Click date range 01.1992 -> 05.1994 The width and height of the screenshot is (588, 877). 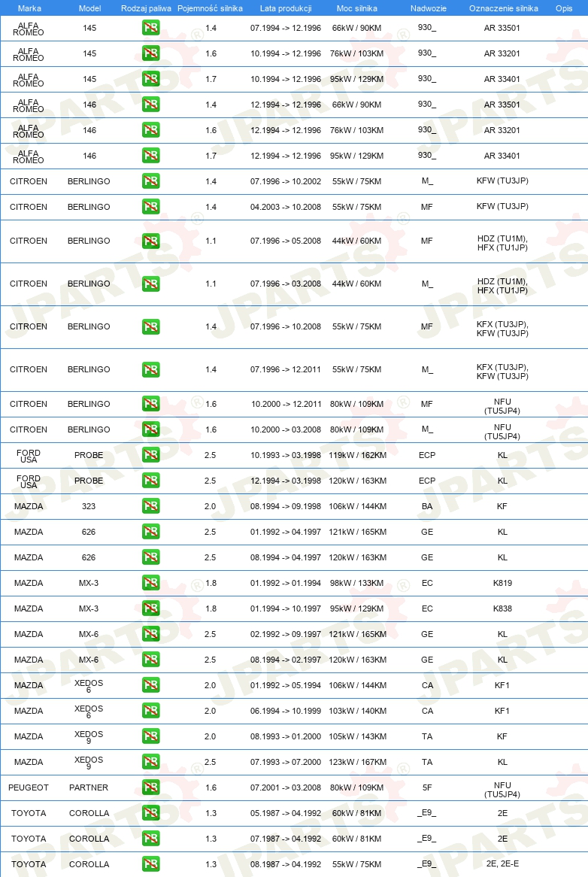tap(286, 685)
